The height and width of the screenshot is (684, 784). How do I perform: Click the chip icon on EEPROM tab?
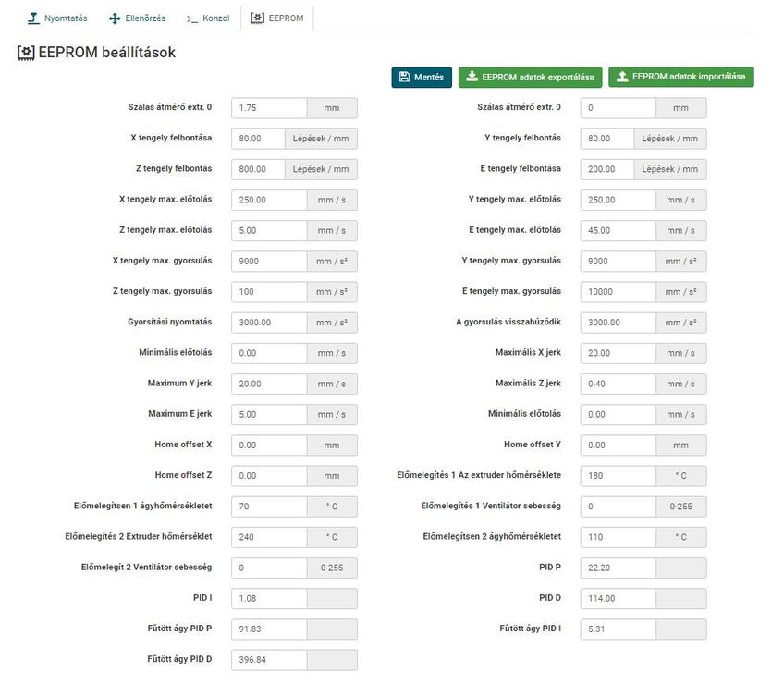[x=257, y=18]
